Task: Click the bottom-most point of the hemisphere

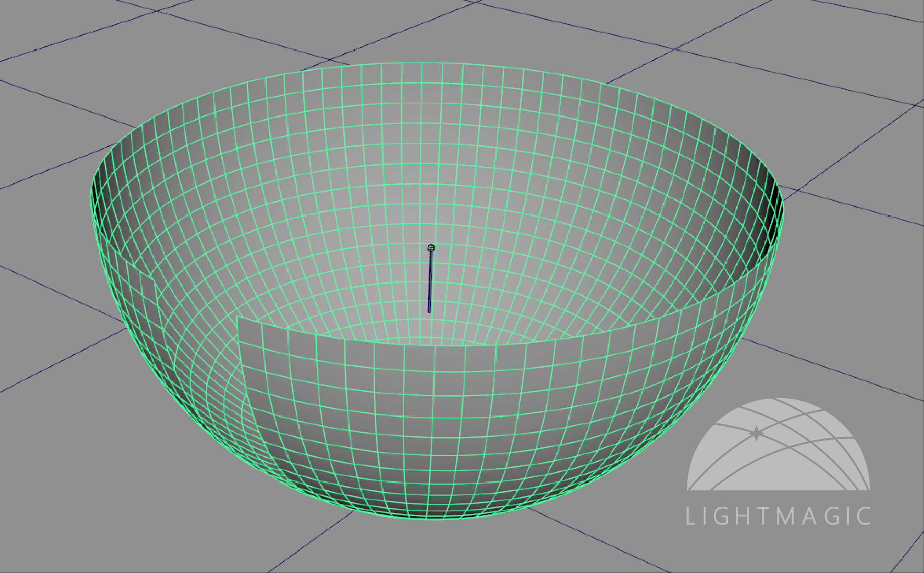Action: pos(437,518)
